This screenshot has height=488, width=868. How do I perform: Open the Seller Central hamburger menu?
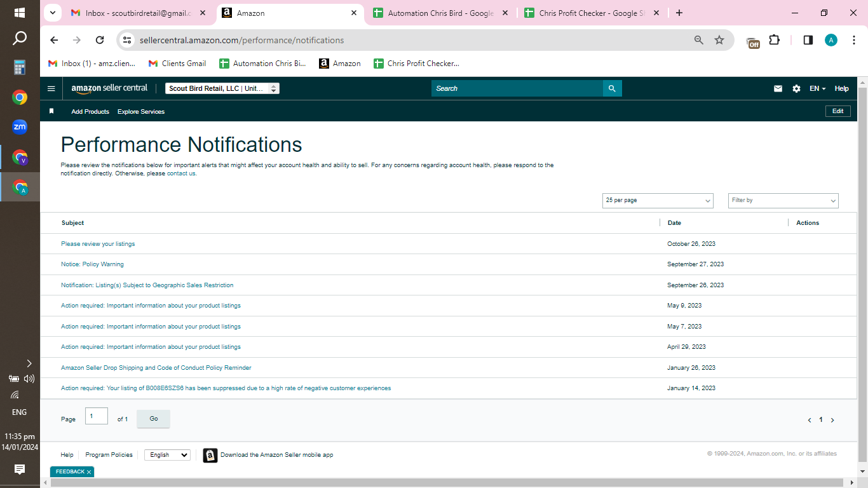tap(51, 88)
